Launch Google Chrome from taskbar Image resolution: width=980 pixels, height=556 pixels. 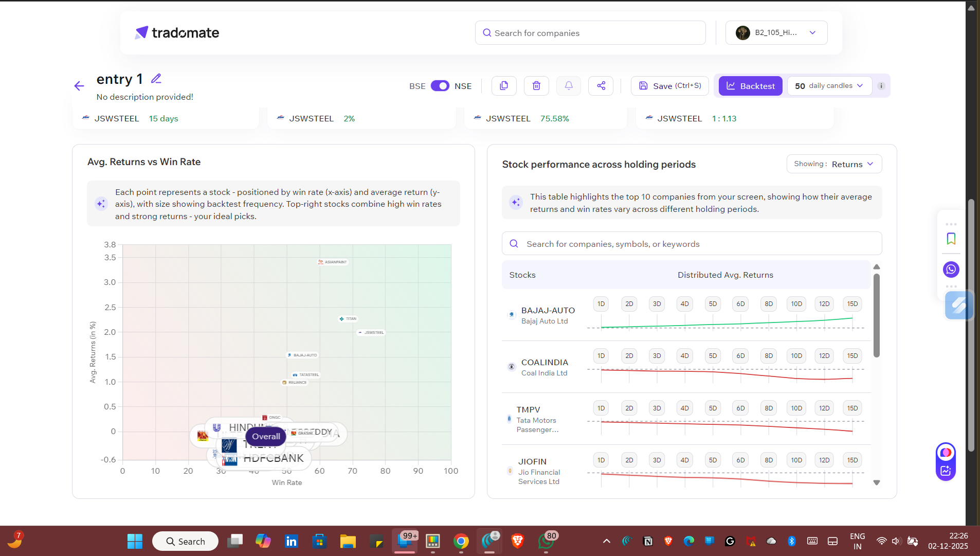[461, 541]
